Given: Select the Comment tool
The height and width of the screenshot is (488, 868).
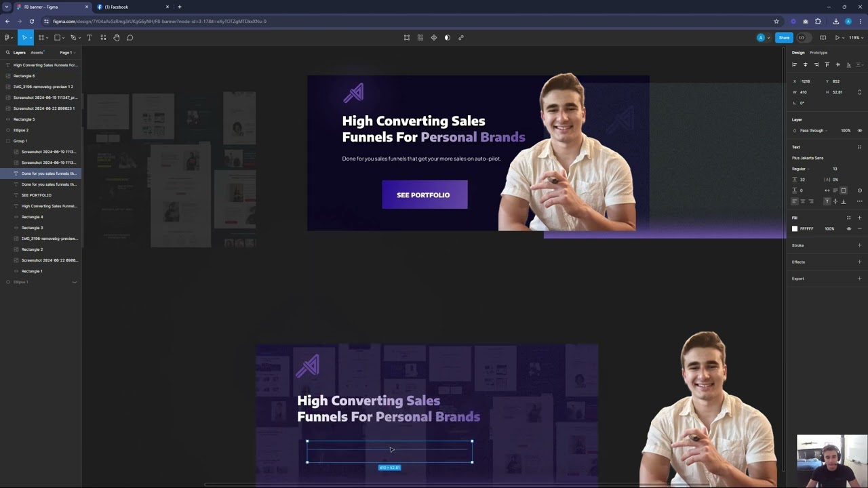Looking at the screenshot, I should pyautogui.click(x=130, y=37).
